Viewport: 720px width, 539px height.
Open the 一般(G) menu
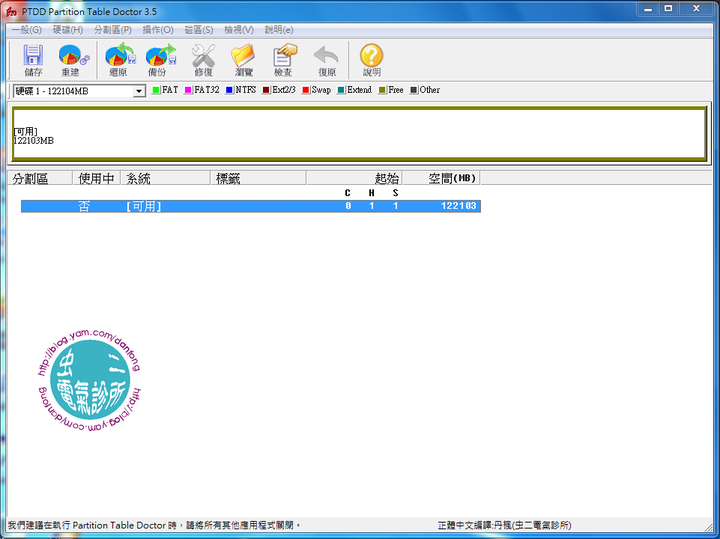[27, 30]
